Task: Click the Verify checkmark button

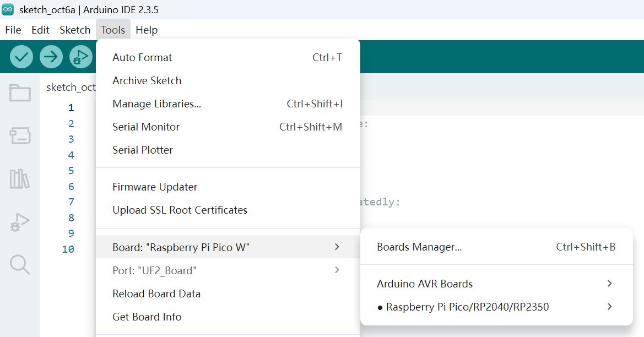Action: [x=21, y=57]
